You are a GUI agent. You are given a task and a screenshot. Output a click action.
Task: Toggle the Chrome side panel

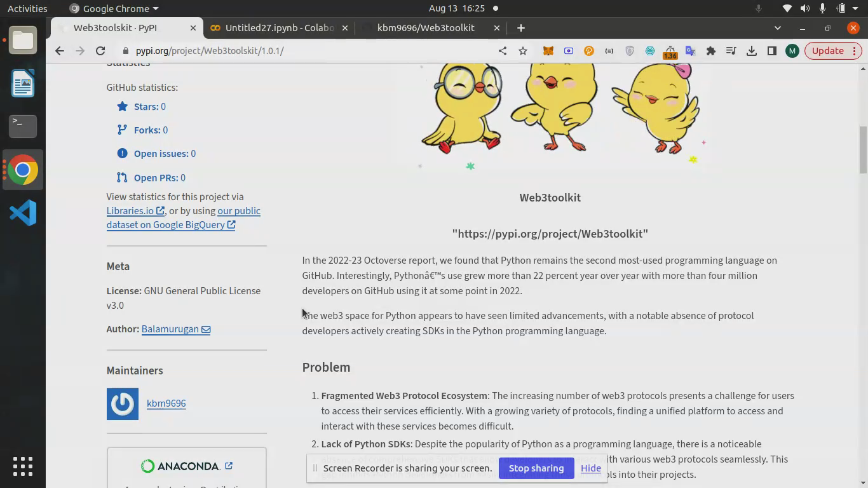point(772,51)
